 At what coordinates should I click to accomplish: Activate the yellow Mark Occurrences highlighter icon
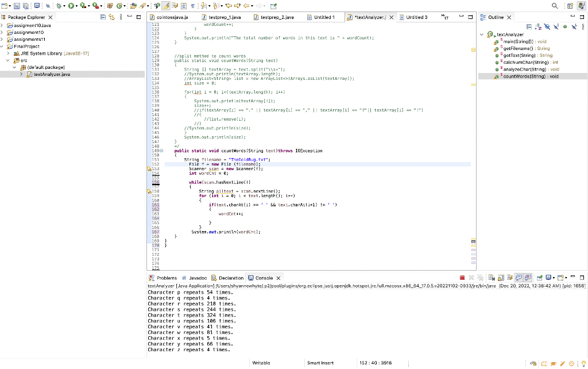[x=165, y=5]
